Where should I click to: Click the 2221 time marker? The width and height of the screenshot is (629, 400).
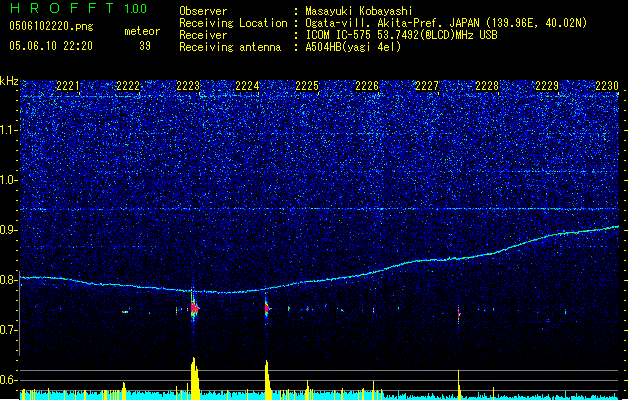[68, 86]
